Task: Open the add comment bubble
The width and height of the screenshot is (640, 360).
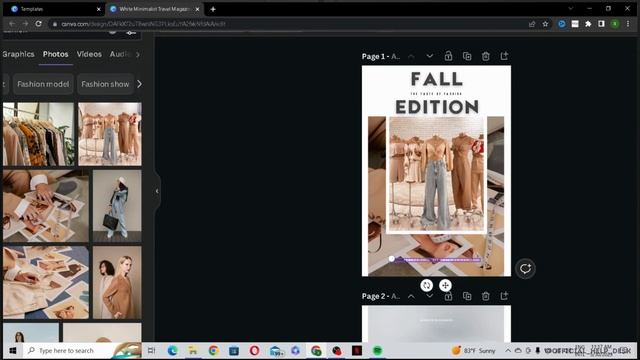Action: (x=525, y=269)
